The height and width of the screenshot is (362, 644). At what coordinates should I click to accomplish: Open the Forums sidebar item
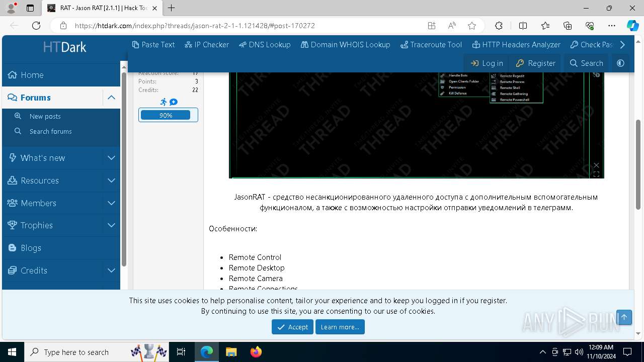coord(52,98)
